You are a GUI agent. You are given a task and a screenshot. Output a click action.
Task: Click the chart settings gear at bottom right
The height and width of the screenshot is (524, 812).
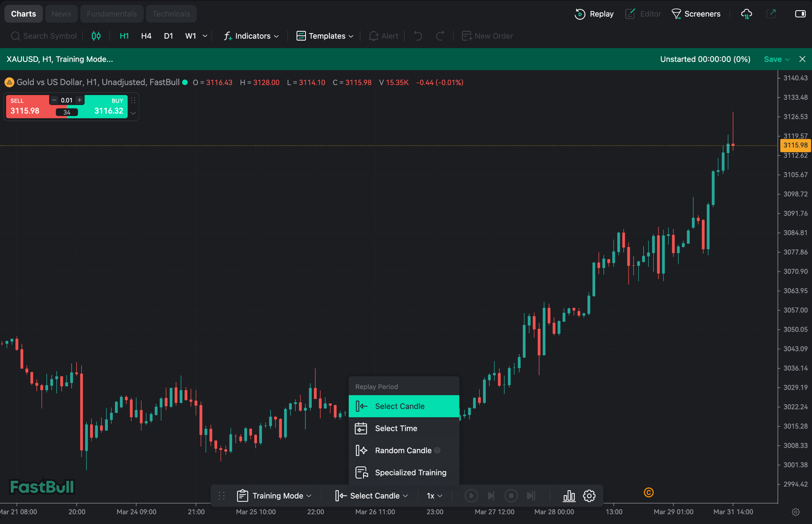point(795,512)
